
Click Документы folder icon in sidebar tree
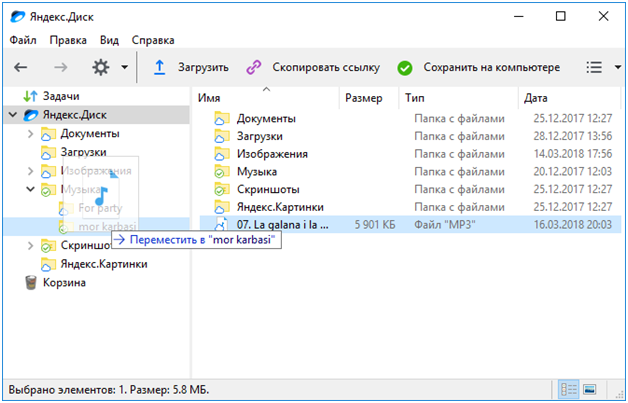pos(48,134)
